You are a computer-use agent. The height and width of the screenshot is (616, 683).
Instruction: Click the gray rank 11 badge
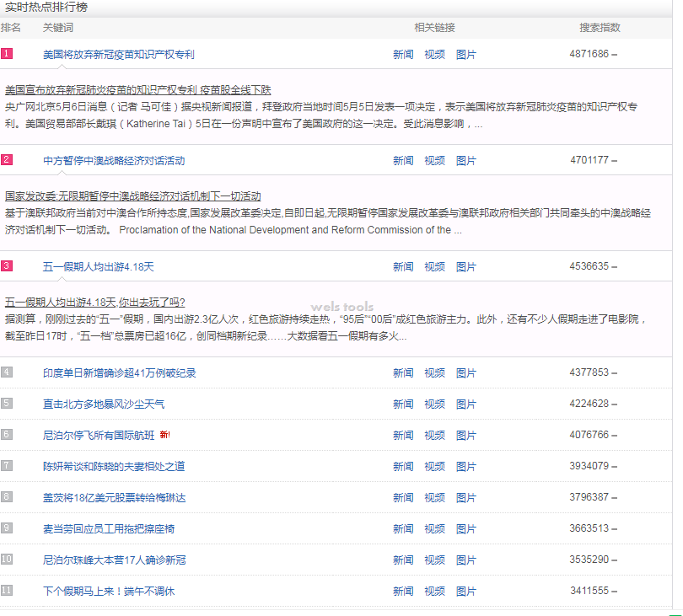(7, 591)
